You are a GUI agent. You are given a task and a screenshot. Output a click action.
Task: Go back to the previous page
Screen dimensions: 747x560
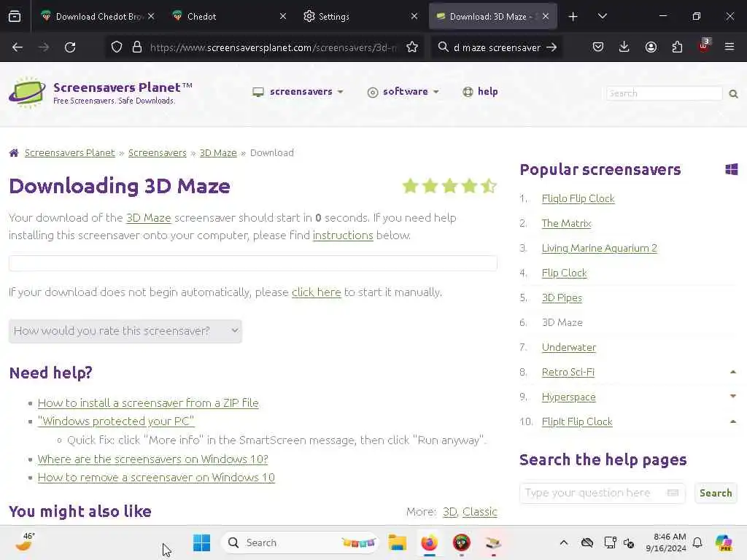point(18,47)
